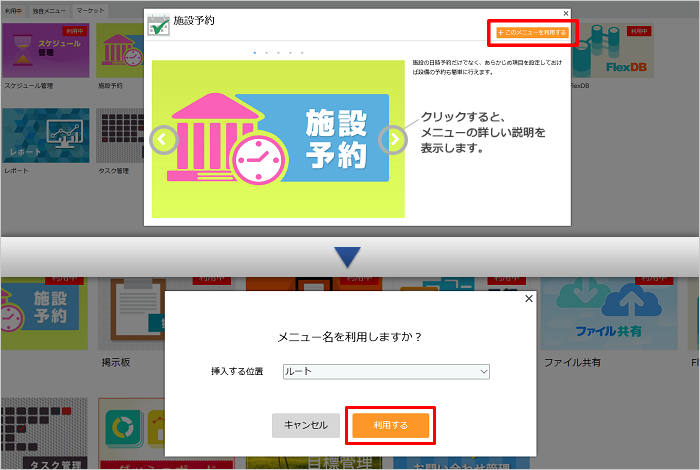Click the orange このメニューを利用する button
Screen dimensions: 700x470
click(532, 32)
